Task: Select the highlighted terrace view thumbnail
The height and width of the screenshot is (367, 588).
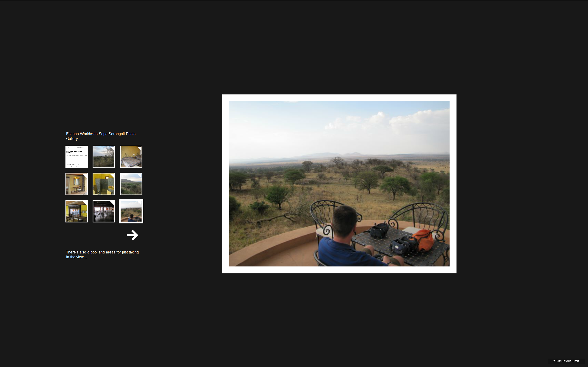Action: click(131, 211)
